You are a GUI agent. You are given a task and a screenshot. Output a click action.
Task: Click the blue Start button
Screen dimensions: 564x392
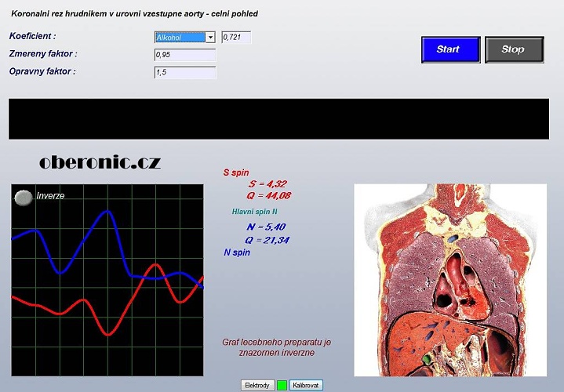pyautogui.click(x=451, y=49)
